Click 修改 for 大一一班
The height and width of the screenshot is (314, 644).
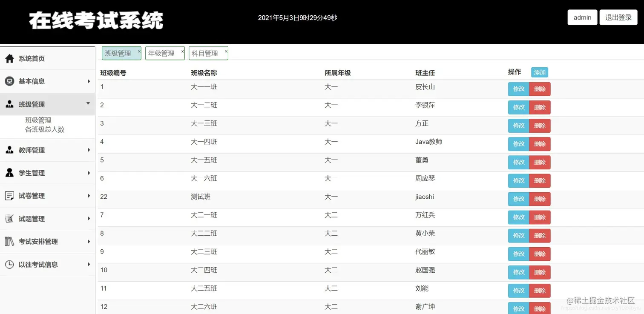click(518, 89)
